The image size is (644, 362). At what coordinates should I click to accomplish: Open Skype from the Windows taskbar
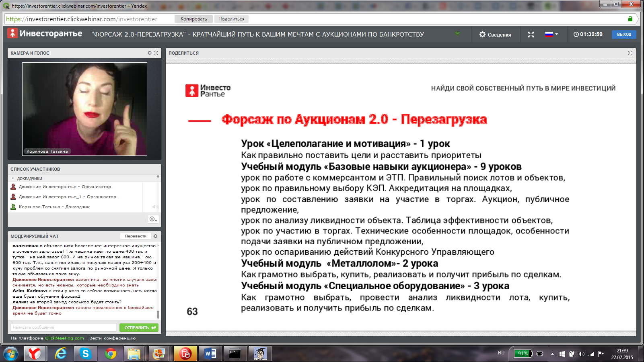coord(85,354)
